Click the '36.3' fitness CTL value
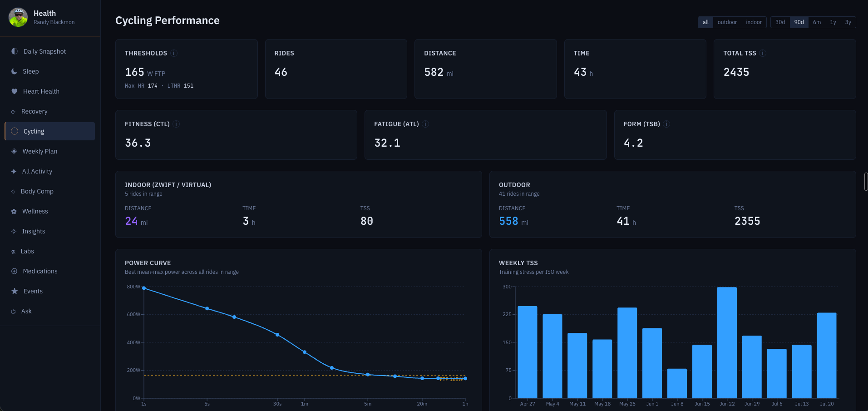Image resolution: width=868 pixels, height=411 pixels. click(138, 143)
